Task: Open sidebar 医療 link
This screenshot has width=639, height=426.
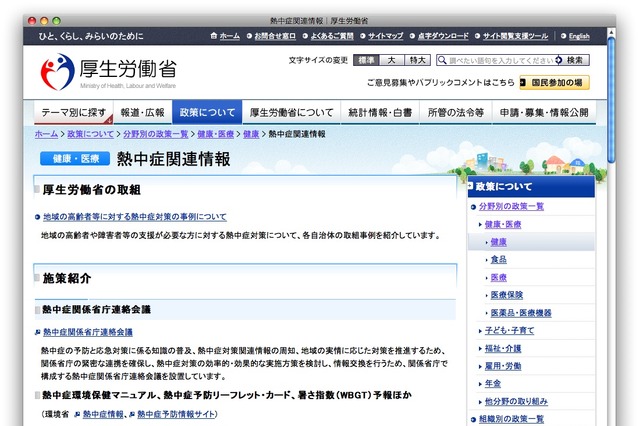Action: (x=498, y=278)
